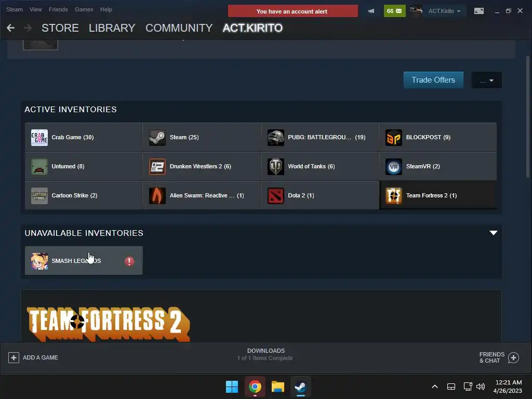This screenshot has width=532, height=399.
Task: Open the World of Tanks icon
Action: (x=275, y=167)
